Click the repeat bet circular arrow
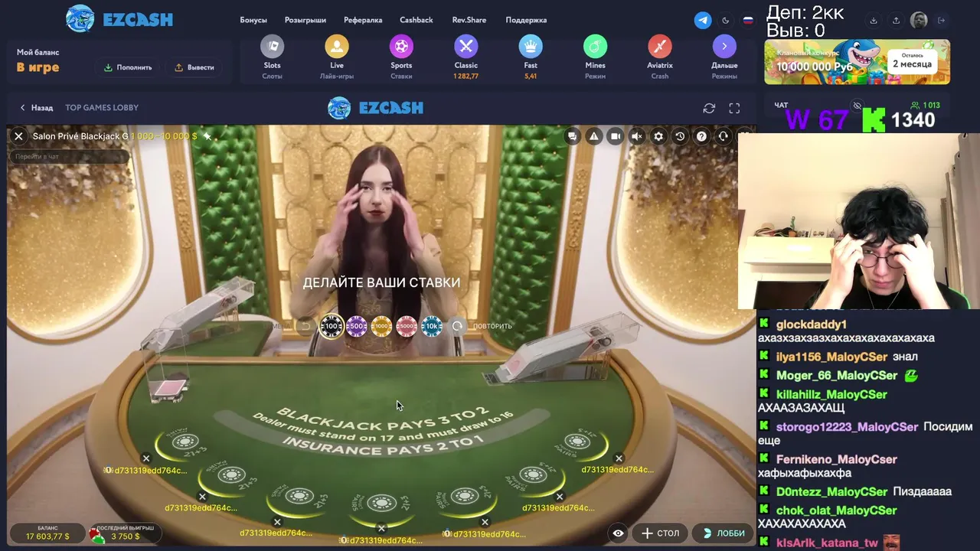The height and width of the screenshot is (551, 980). [x=457, y=326]
